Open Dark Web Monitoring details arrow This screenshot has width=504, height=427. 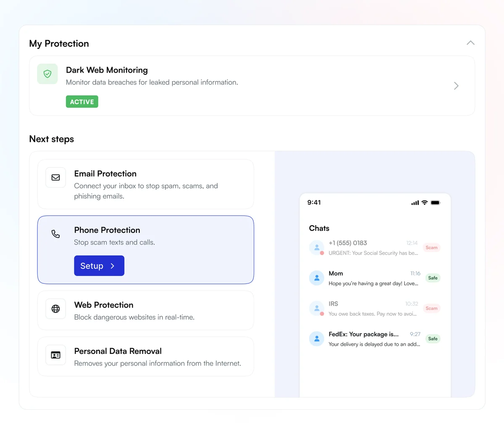(x=456, y=86)
